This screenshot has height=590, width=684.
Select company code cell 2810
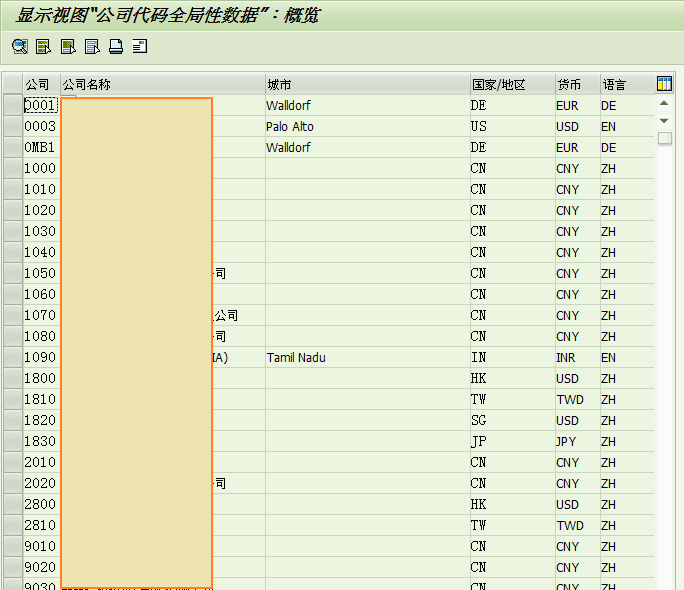(x=41, y=525)
